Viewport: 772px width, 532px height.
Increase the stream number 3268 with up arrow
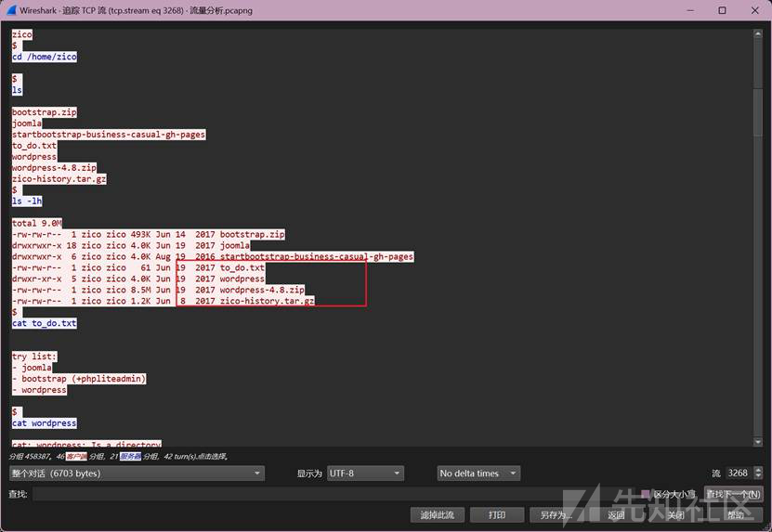coord(758,470)
